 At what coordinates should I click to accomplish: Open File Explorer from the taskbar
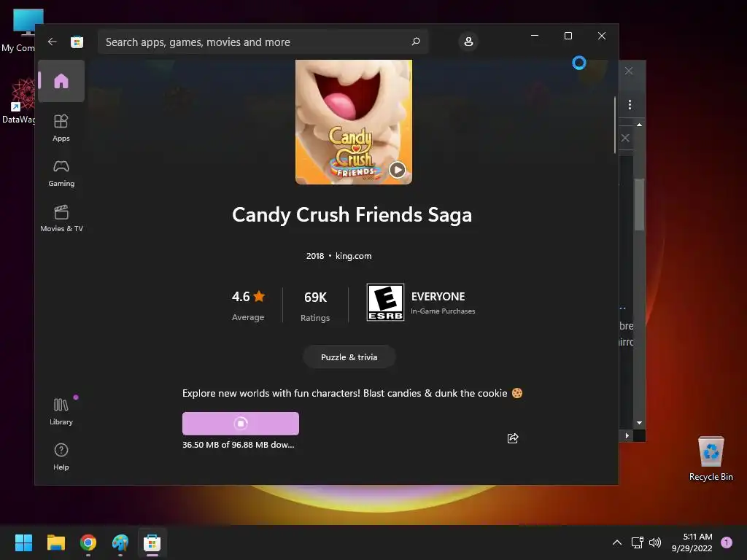click(x=55, y=542)
